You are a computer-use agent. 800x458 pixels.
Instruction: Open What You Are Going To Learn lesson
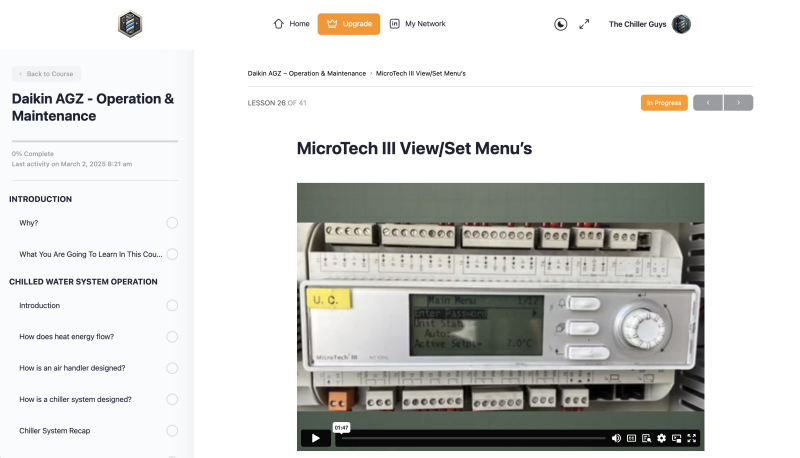pos(91,254)
